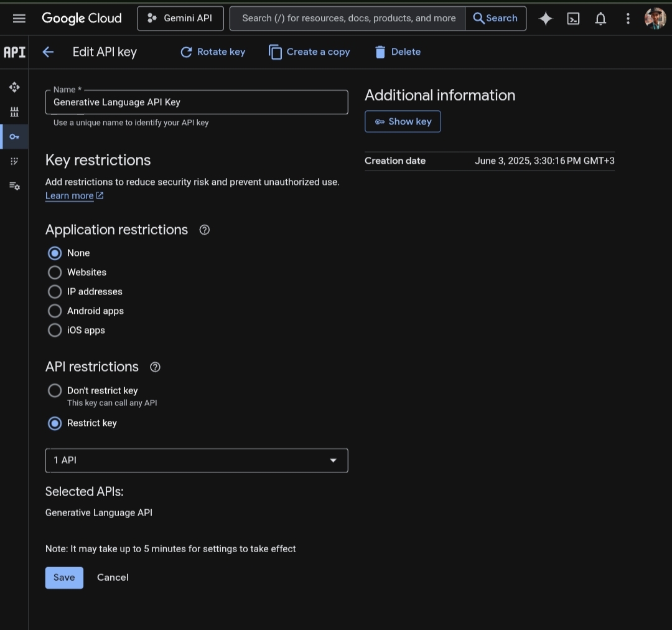Select the Websites restriction option
Viewport: 672px width, 630px height.
pos(55,272)
